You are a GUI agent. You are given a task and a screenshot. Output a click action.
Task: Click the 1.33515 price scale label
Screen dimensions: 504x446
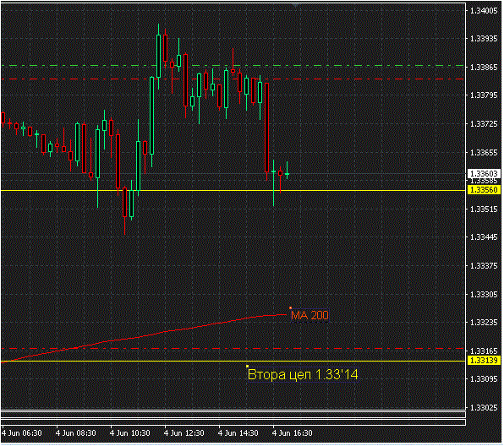point(484,209)
